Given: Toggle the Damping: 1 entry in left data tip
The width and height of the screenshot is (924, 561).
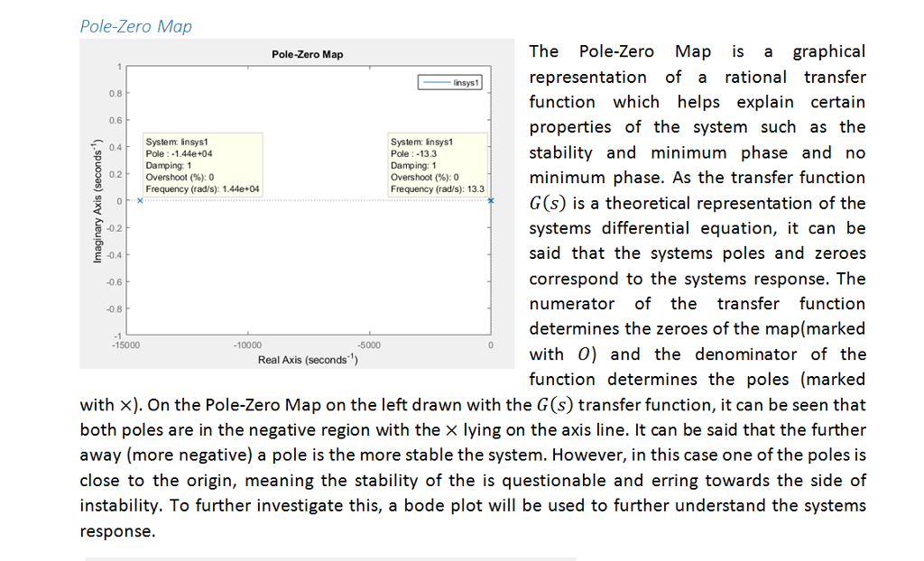Looking at the screenshot, I should [x=168, y=167].
